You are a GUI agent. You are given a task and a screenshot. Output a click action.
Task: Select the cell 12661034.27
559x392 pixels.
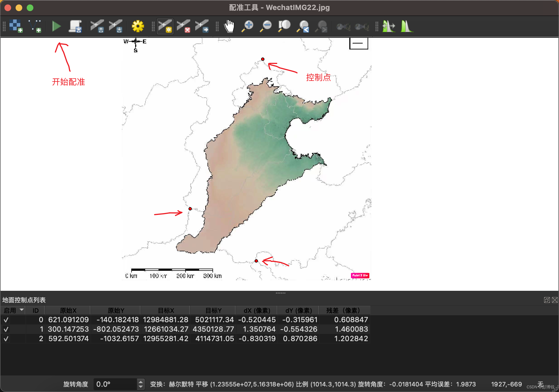165,329
